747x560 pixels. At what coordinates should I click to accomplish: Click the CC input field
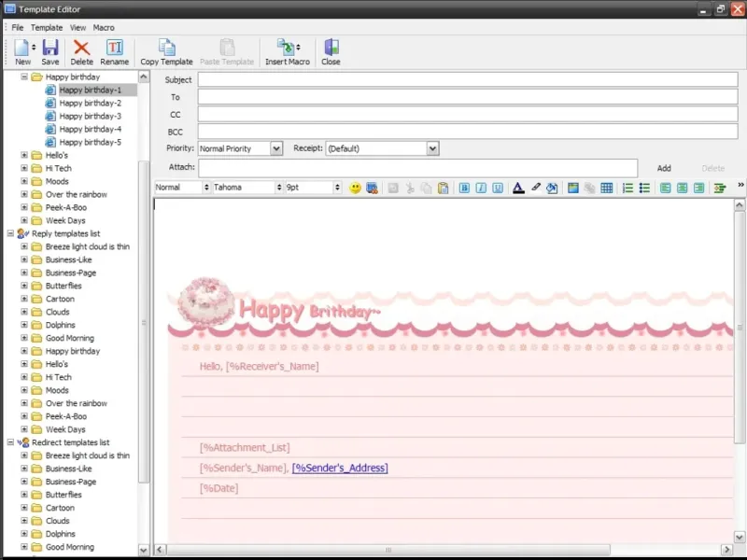468,114
